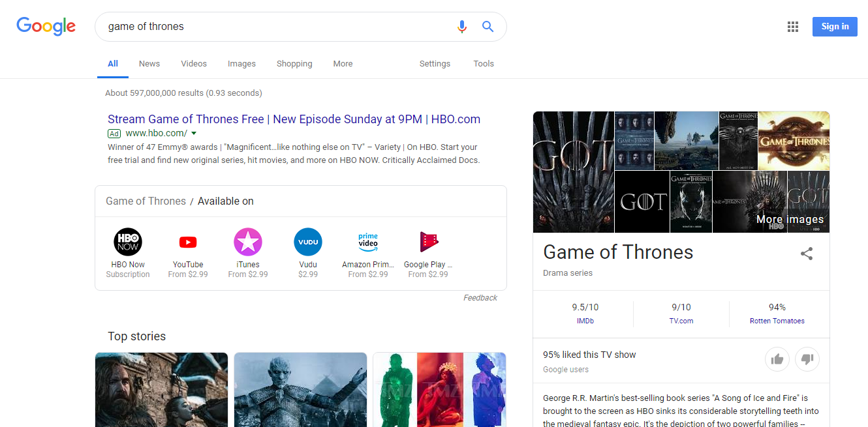Image resolution: width=868 pixels, height=427 pixels.
Task: Open the More search categories menu
Action: (343, 64)
